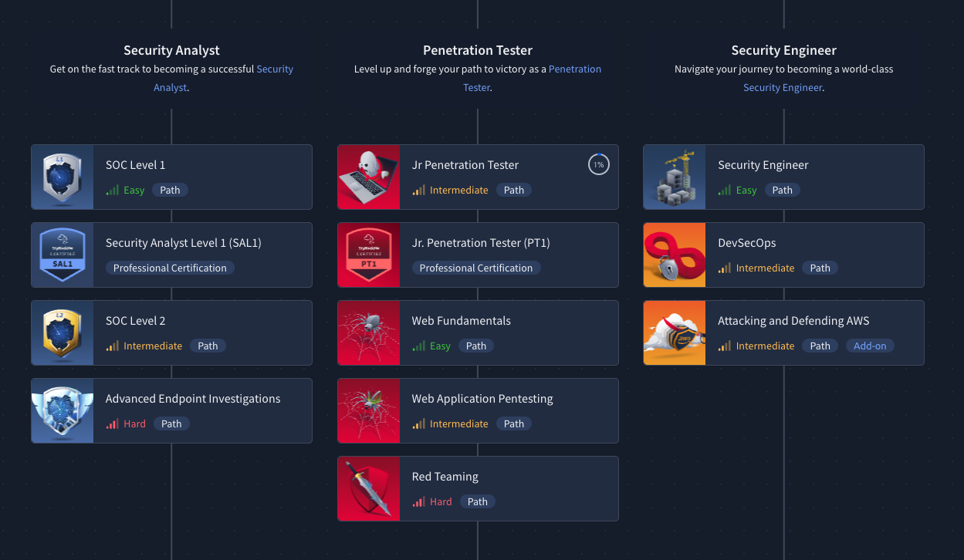Open the Web Fundamentals spider icon
Image resolution: width=964 pixels, height=560 pixels.
(x=369, y=333)
